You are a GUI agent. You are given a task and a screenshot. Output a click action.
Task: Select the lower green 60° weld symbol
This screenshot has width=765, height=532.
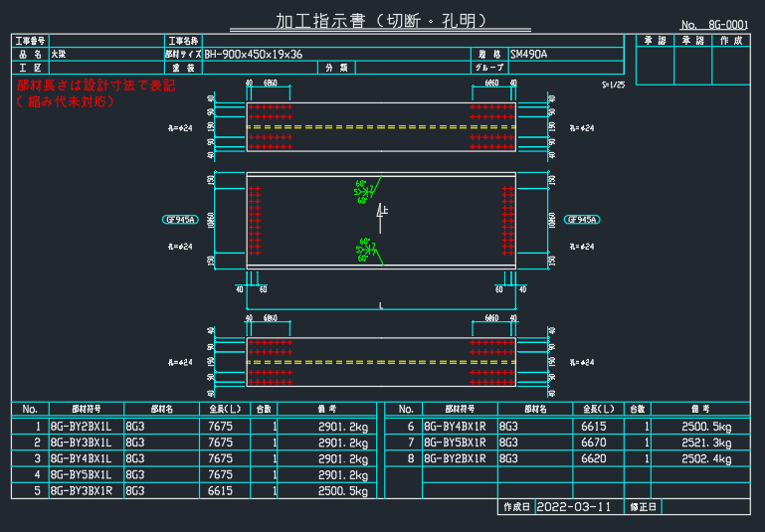366,249
